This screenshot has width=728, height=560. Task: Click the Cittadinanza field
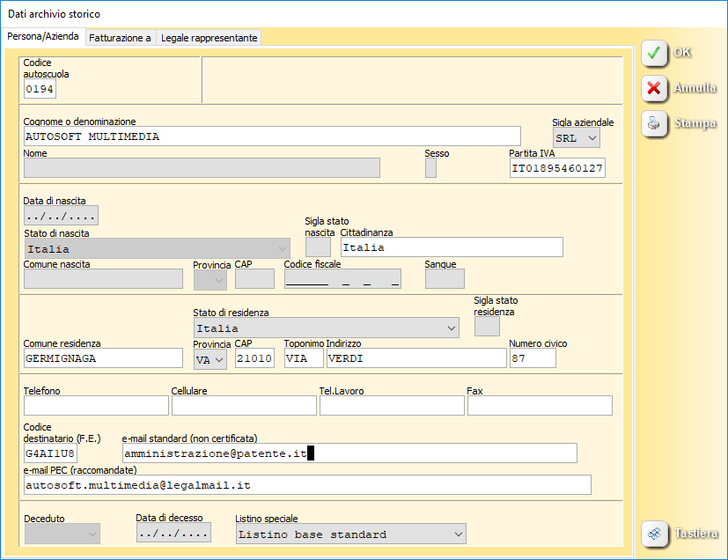[452, 247]
